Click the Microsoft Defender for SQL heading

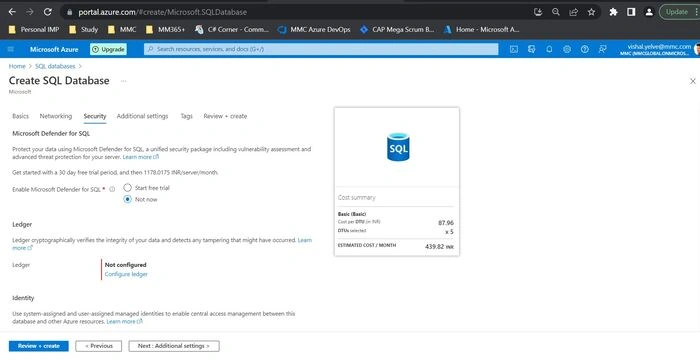[x=51, y=134]
